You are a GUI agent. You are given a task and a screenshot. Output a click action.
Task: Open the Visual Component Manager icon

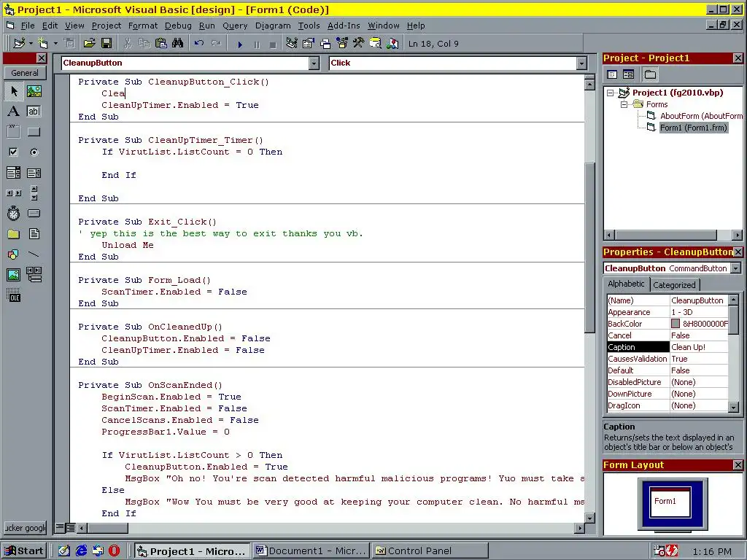click(x=392, y=43)
